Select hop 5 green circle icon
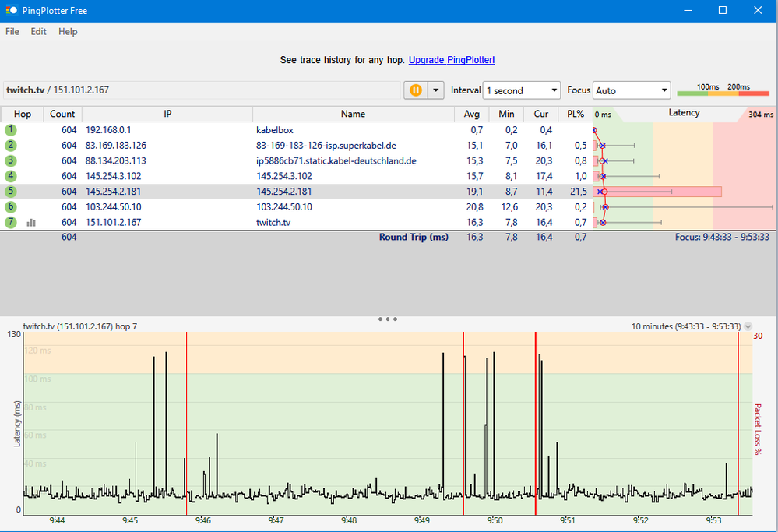This screenshot has width=778, height=532. [x=11, y=192]
